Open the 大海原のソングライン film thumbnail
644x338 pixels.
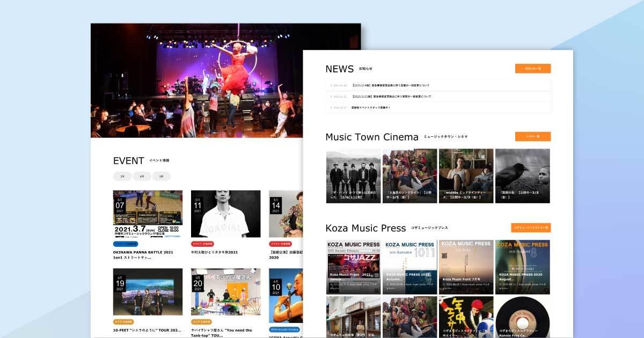[410, 176]
